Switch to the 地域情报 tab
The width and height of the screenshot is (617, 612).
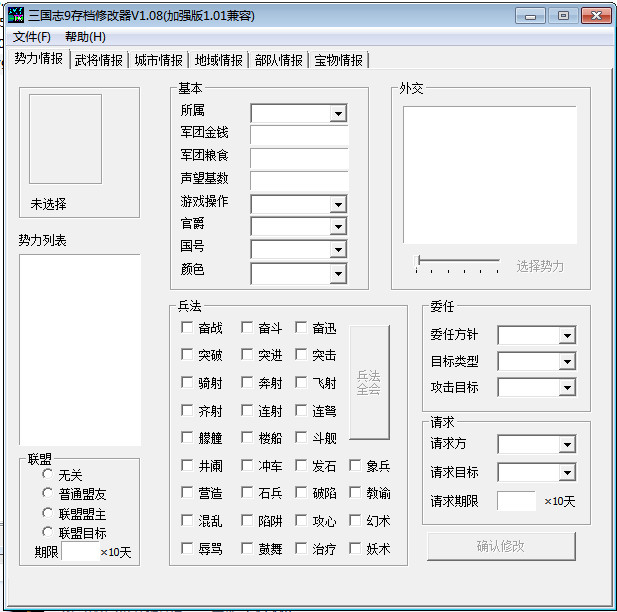(219, 60)
